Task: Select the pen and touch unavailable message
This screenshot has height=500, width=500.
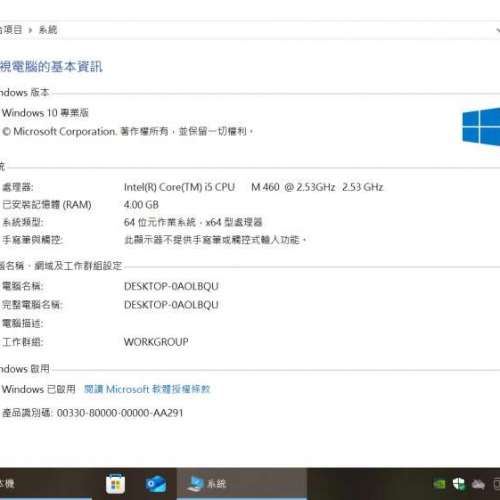Action: pos(215,240)
